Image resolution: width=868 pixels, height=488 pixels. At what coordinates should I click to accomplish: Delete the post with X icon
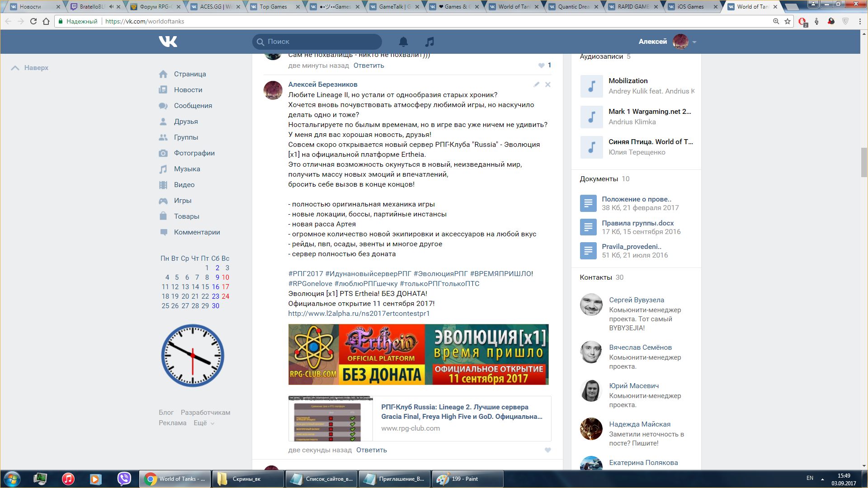tap(547, 84)
